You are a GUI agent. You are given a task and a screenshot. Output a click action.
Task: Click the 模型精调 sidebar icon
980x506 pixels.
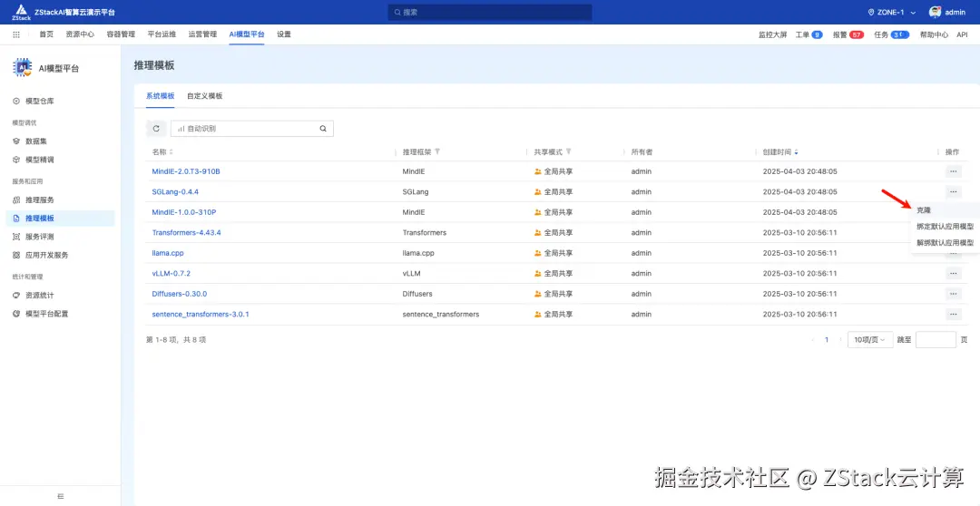click(16, 160)
